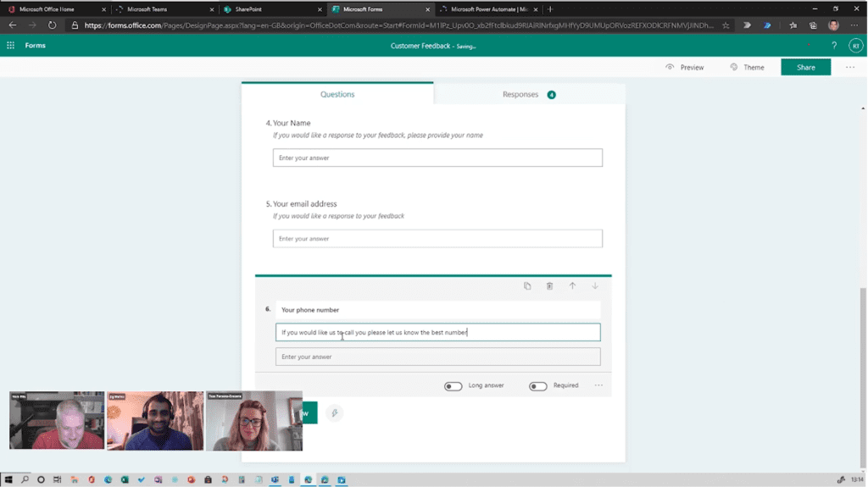
Task: Delete the phone number question
Action: click(549, 286)
